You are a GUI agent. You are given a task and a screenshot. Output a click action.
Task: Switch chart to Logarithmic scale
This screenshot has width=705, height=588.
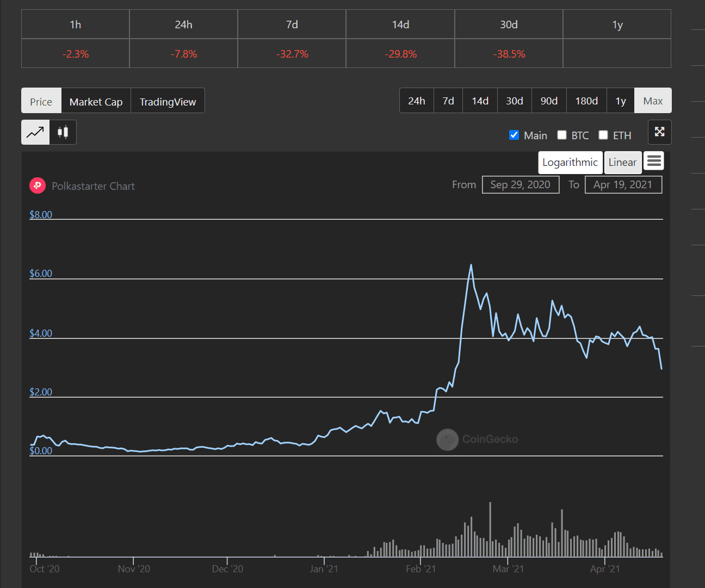[x=570, y=162]
